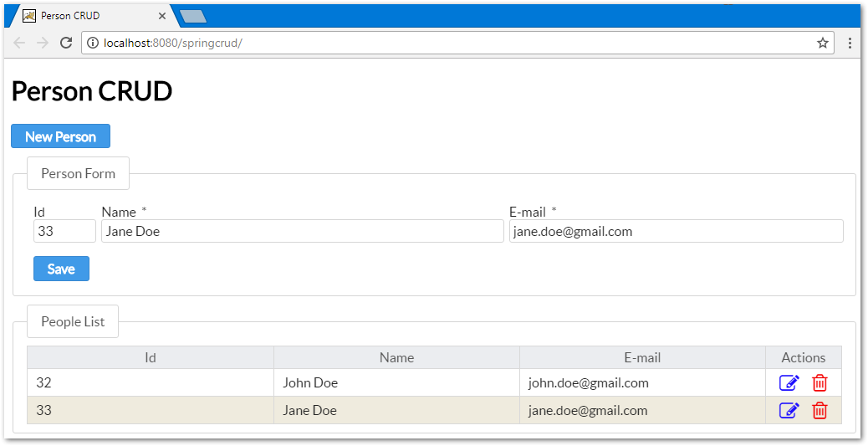Click the People List legend
The image size is (868, 446).
click(73, 321)
